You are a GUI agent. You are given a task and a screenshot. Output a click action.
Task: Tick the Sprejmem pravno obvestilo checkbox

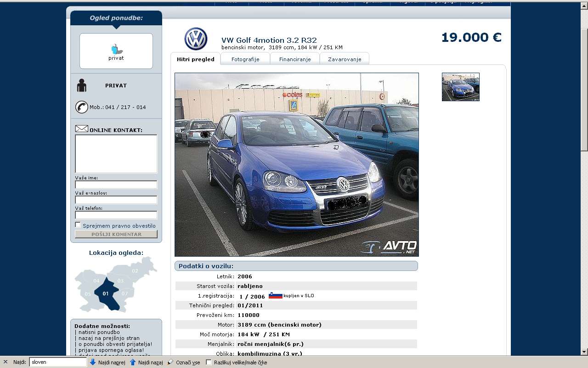[78, 225]
